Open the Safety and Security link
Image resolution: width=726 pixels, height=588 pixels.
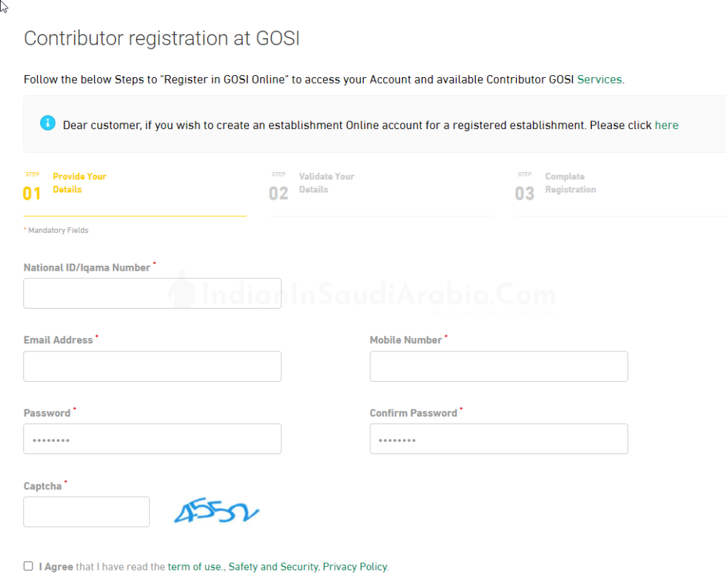click(272, 567)
